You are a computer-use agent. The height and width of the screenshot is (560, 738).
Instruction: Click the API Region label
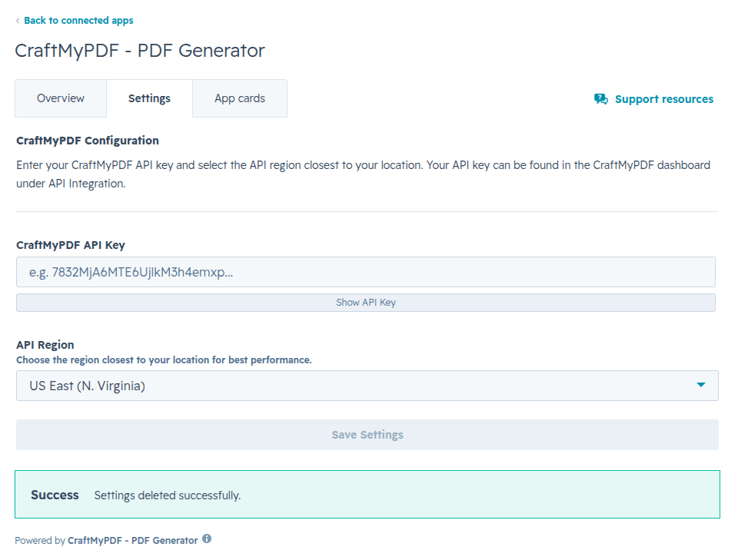pyautogui.click(x=45, y=345)
